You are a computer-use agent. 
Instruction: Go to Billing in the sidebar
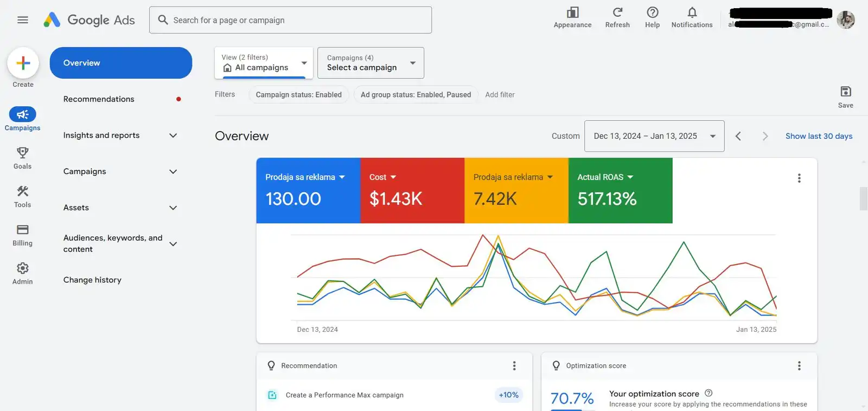22,230
